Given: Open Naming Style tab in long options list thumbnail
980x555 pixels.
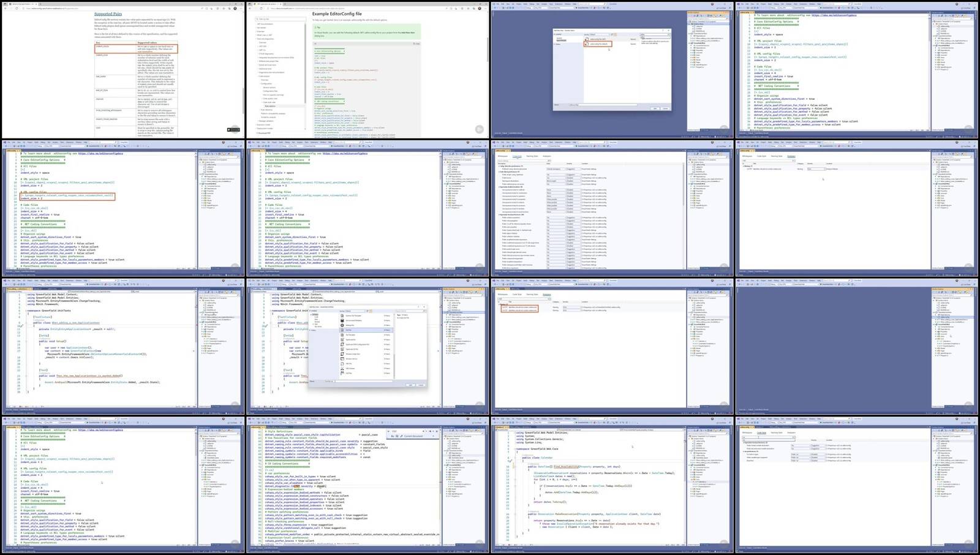Looking at the screenshot, I should point(532,156).
